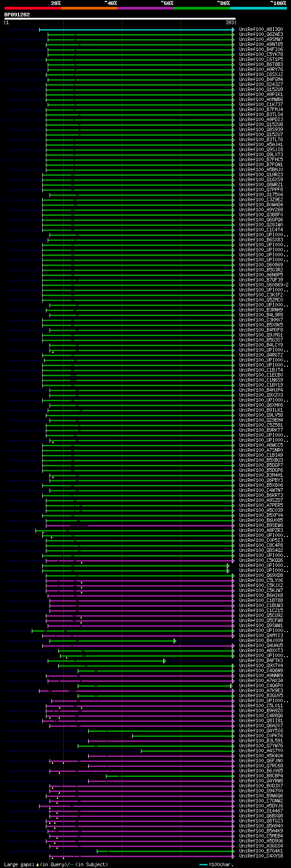Click the purple ~60% identity legend segment
This screenshot has width=291, height=868.
145,8
